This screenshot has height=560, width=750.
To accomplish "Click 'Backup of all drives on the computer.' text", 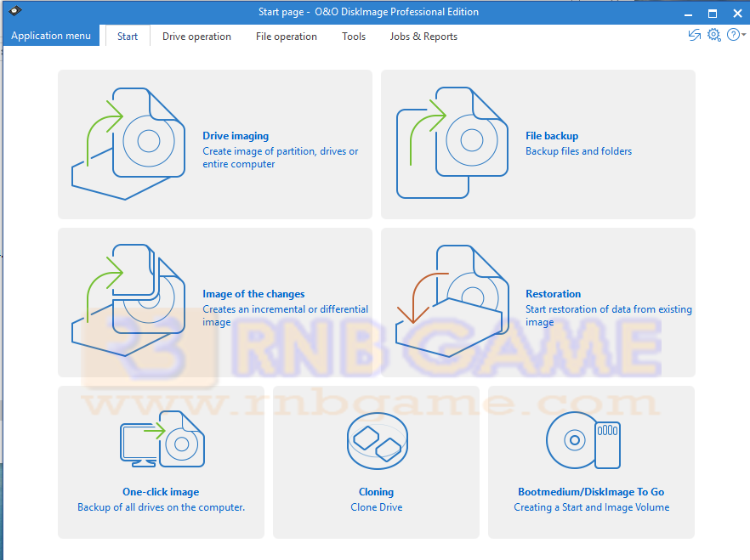I will point(162,507).
